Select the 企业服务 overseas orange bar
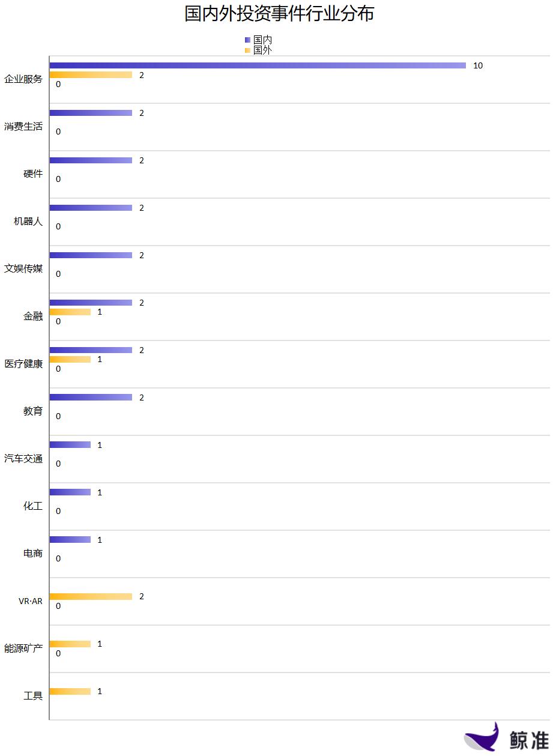The image size is (559, 756). [91, 75]
